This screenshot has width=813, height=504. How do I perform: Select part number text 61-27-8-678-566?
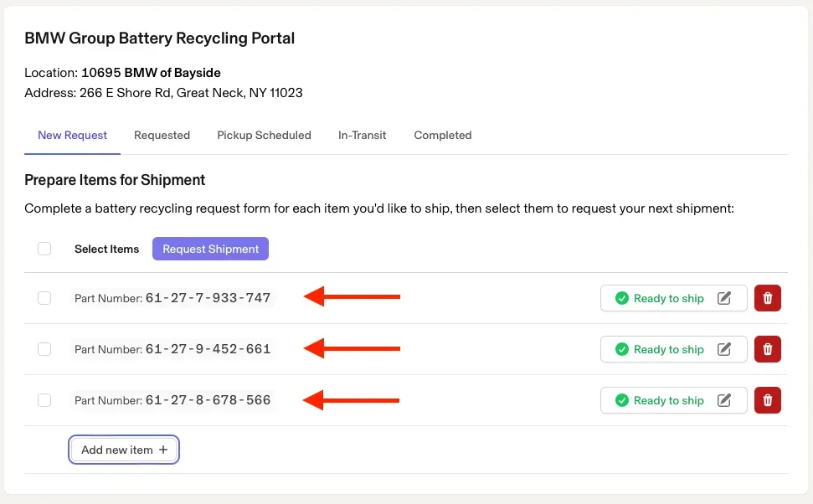click(x=208, y=400)
